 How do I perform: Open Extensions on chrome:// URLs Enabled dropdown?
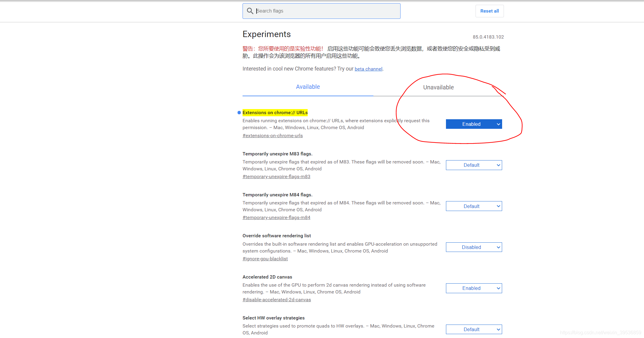coord(474,124)
